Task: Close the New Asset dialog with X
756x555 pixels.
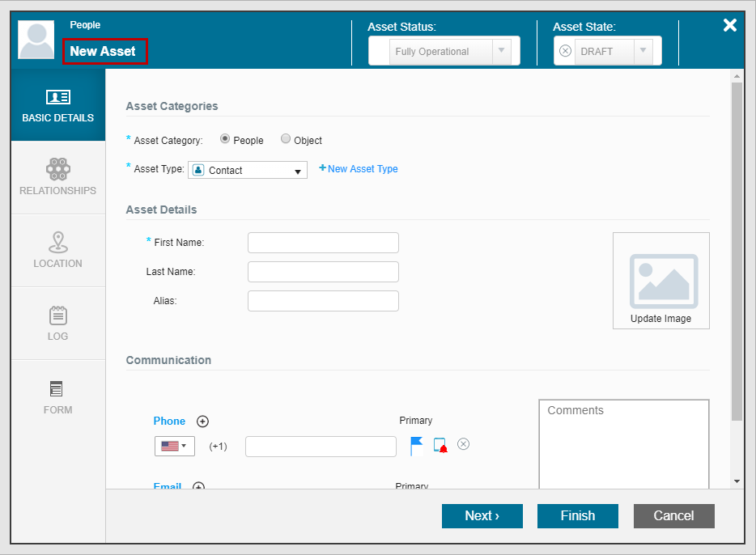Action: click(729, 25)
